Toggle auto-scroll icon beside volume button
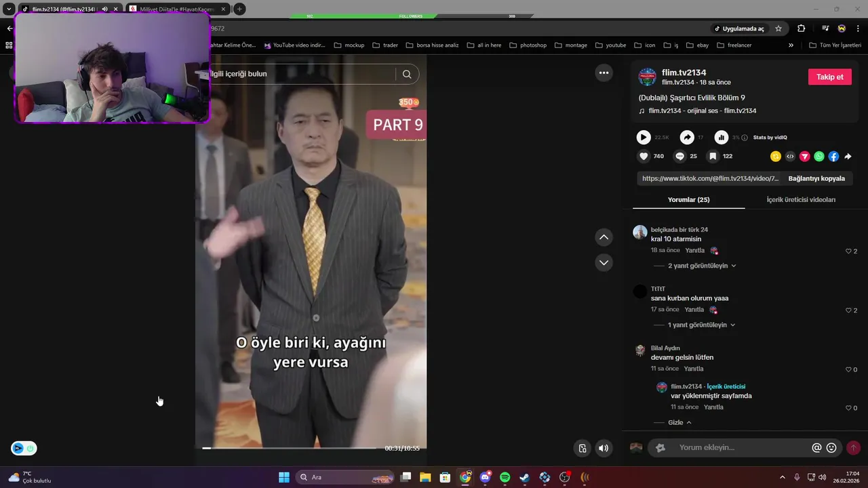868x488 pixels. (x=582, y=448)
